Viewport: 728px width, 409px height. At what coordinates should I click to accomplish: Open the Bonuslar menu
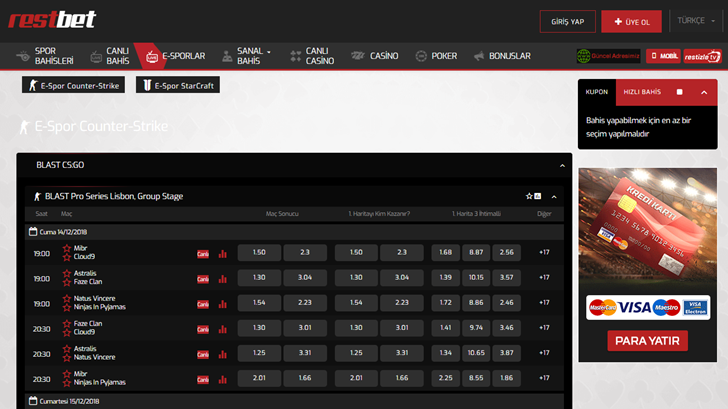coord(502,56)
